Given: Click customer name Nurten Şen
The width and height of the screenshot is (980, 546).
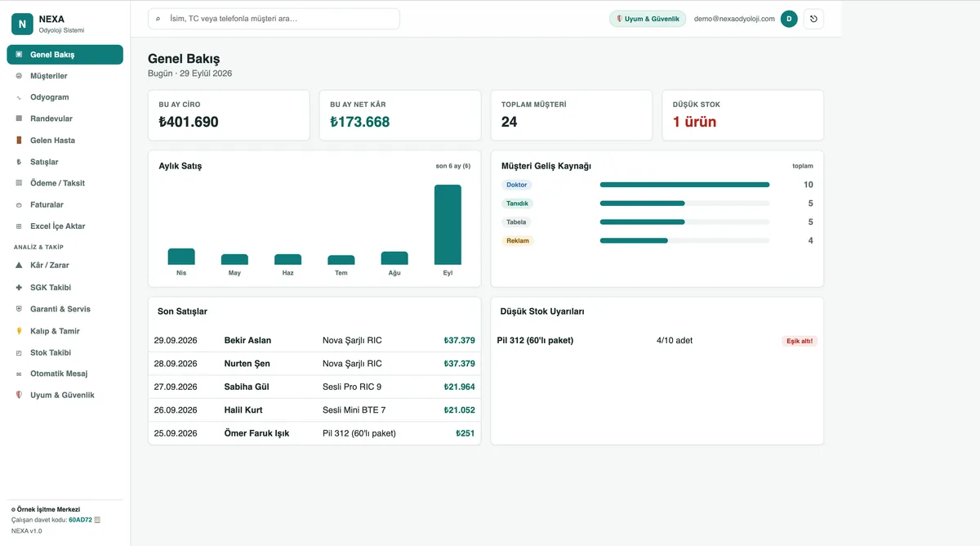Looking at the screenshot, I should pyautogui.click(x=247, y=364).
